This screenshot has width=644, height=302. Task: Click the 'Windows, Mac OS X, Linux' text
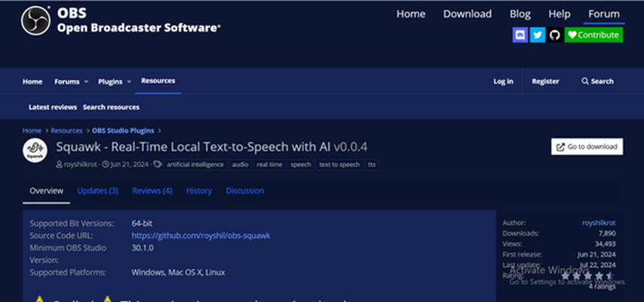tap(178, 273)
